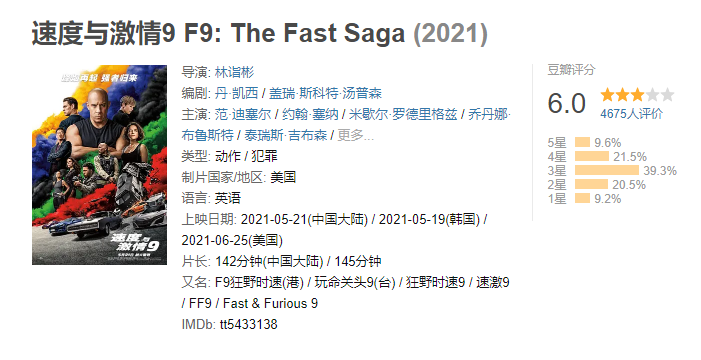Open the F9 movie poster thumbnail
The image size is (701, 360).
coord(99,165)
